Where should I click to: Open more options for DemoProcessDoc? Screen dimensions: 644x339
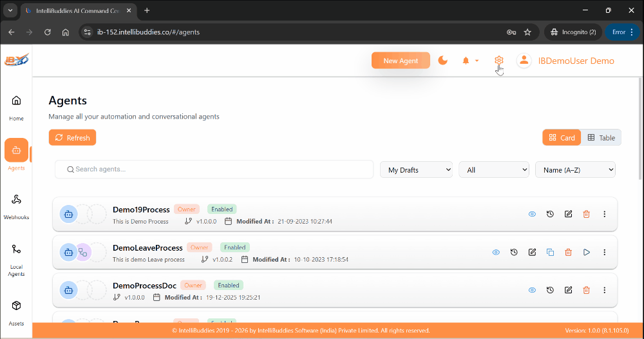click(x=604, y=290)
